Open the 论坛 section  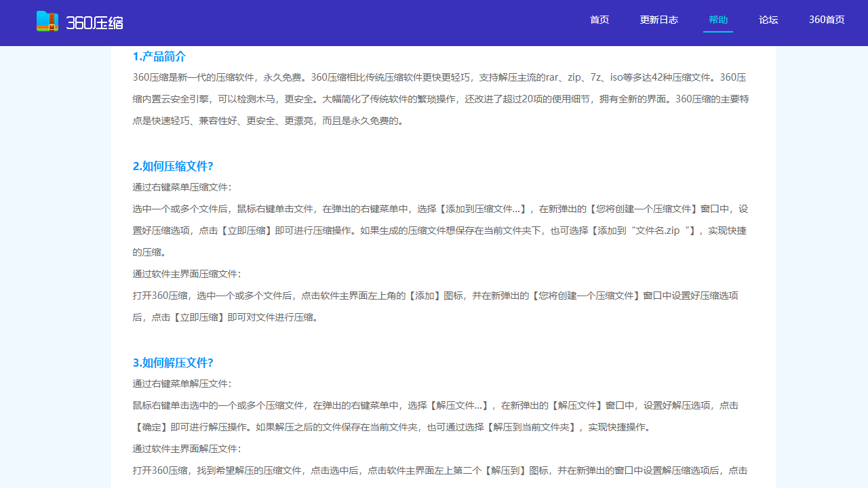768,20
